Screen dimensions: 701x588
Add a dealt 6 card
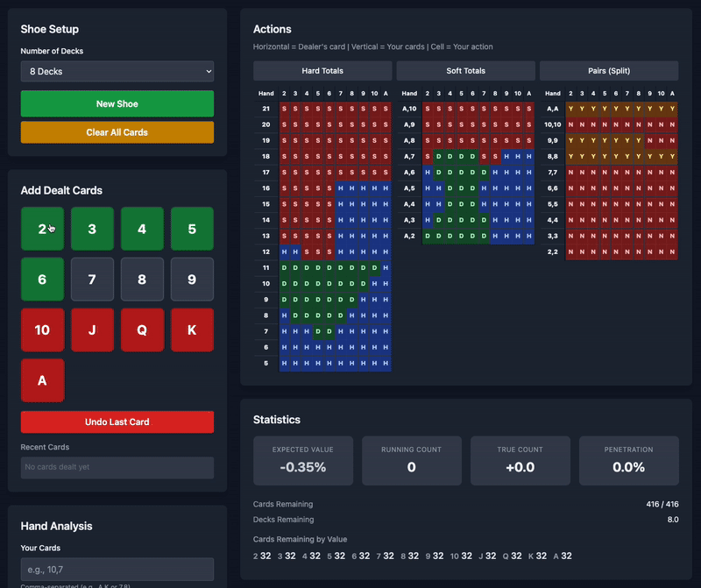[42, 280]
